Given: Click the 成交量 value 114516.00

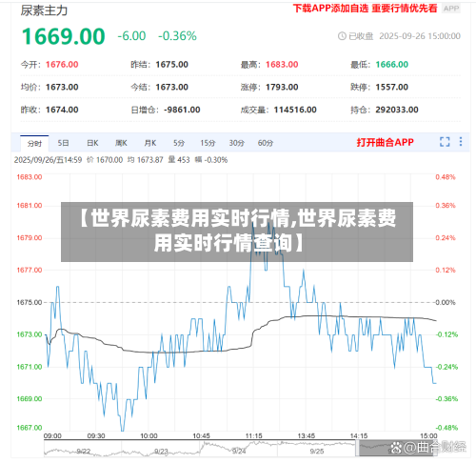Looking at the screenshot, I should 295,110.
